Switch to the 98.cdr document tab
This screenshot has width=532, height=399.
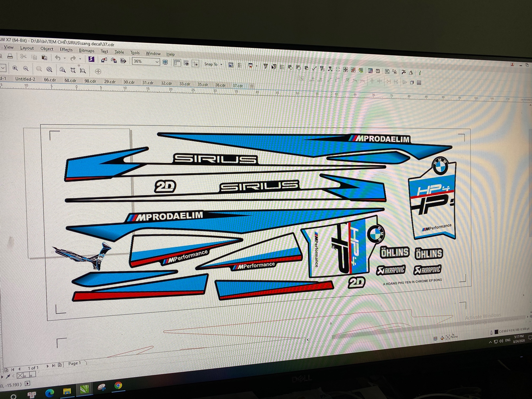point(90,81)
